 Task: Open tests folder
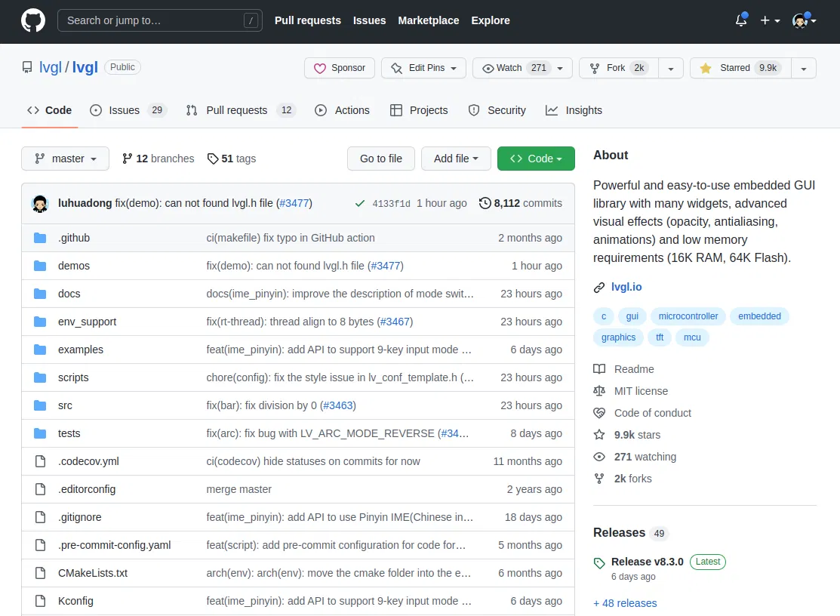click(69, 433)
